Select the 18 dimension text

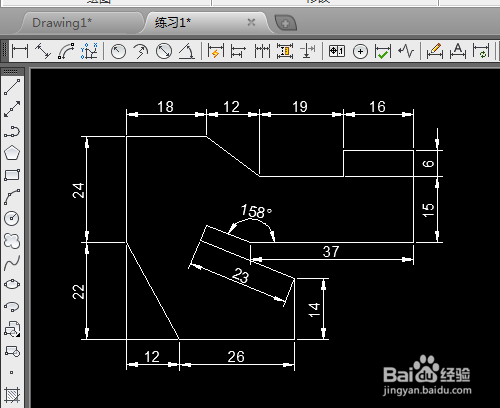point(165,107)
